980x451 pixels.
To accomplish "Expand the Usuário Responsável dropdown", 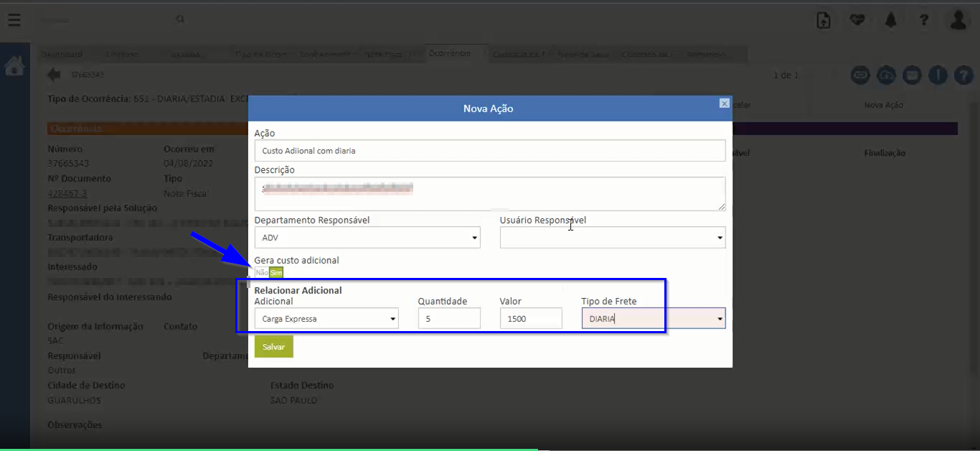I will pyautogui.click(x=612, y=238).
